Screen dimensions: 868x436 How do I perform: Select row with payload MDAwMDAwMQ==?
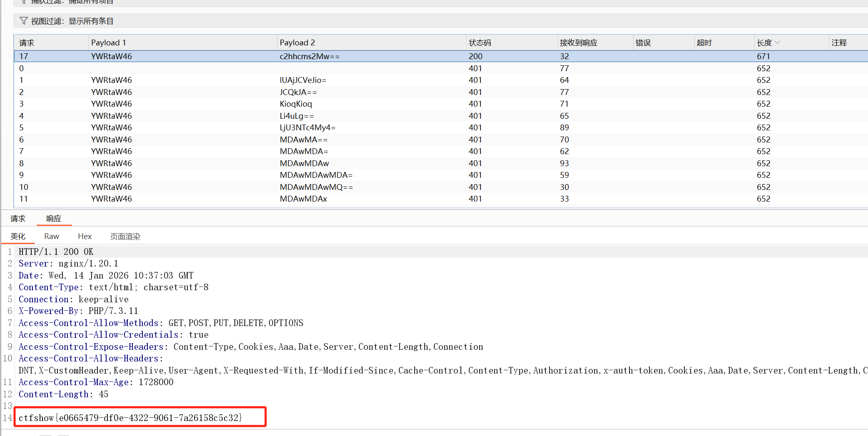click(x=441, y=187)
